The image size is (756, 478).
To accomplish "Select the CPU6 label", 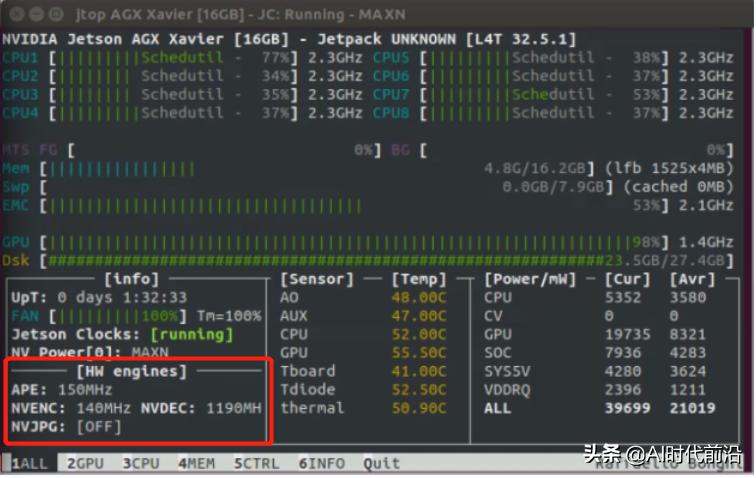I will point(391,76).
